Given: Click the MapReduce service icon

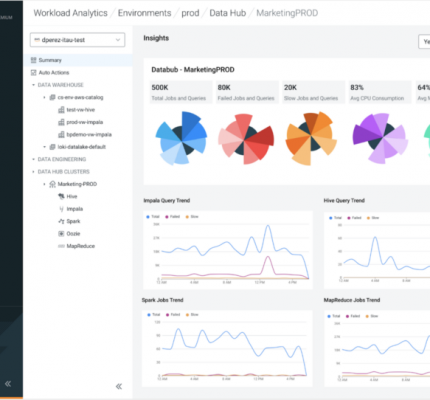Looking at the screenshot, I should [61, 246].
